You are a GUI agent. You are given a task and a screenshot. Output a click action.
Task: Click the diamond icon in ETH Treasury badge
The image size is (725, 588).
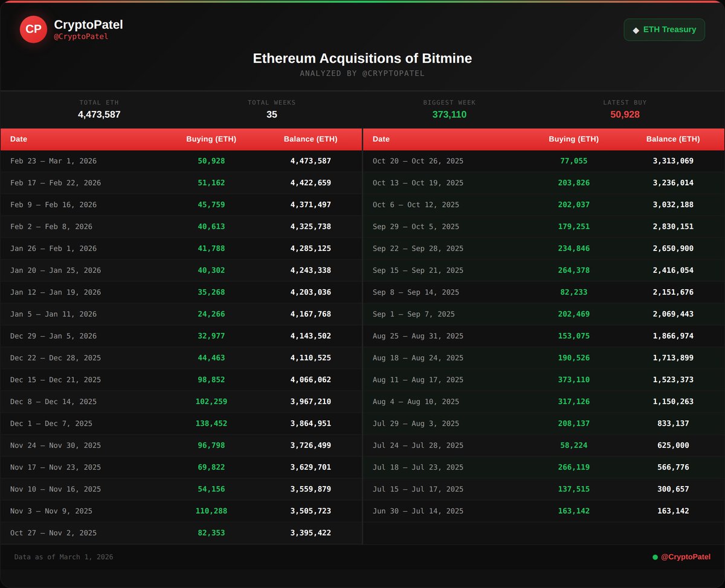click(636, 30)
